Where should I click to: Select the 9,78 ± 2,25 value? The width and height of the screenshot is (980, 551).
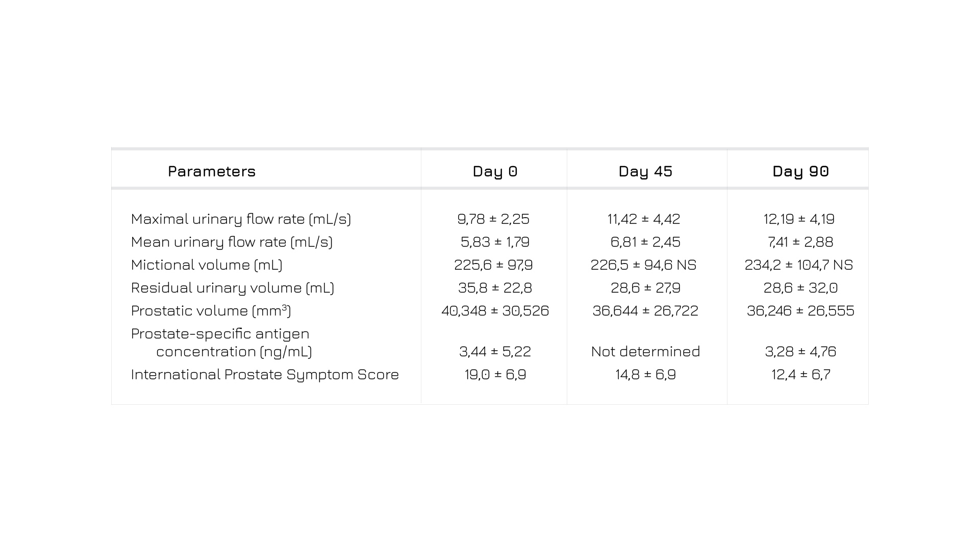pyautogui.click(x=493, y=219)
